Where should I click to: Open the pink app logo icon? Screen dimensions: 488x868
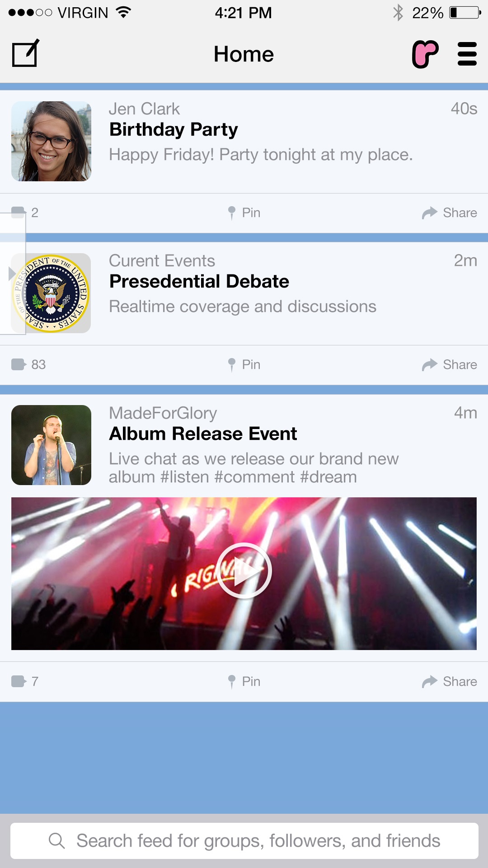(425, 54)
